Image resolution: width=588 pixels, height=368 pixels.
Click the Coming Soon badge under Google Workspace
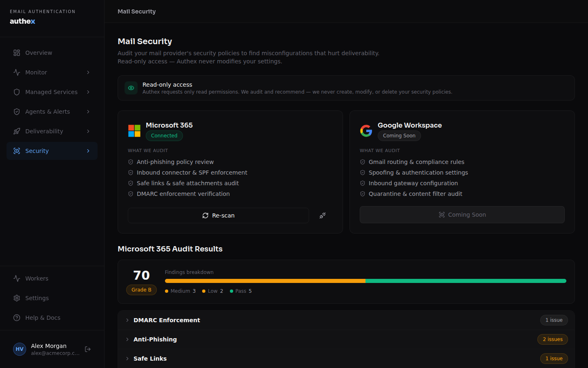click(399, 136)
